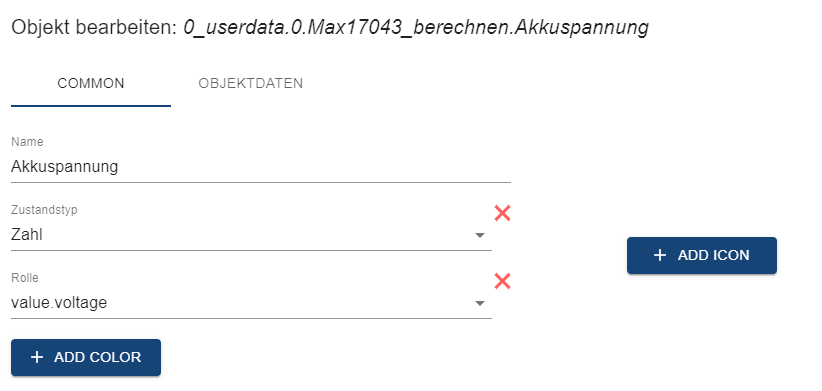The height and width of the screenshot is (391, 822).
Task: Click the plus icon in ADD ICON
Action: (660, 255)
